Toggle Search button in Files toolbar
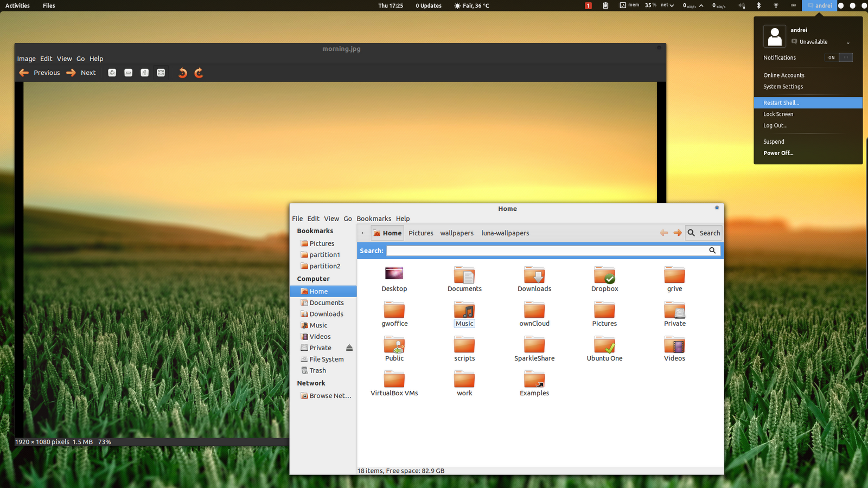The width and height of the screenshot is (868, 488). coord(704,233)
